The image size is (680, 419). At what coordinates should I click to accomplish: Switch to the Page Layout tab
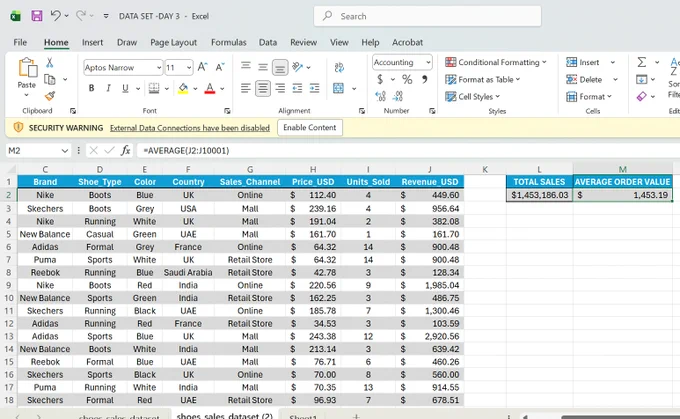tap(173, 42)
